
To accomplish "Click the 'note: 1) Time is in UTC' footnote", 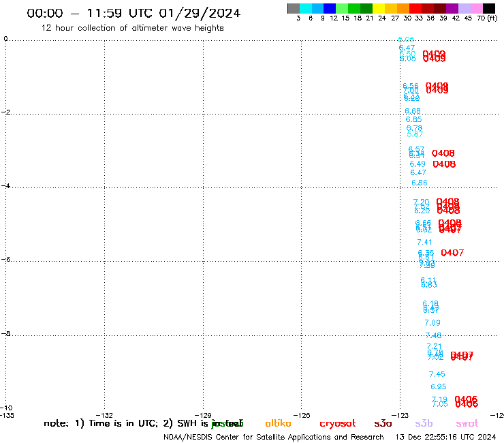I will click(x=100, y=423).
